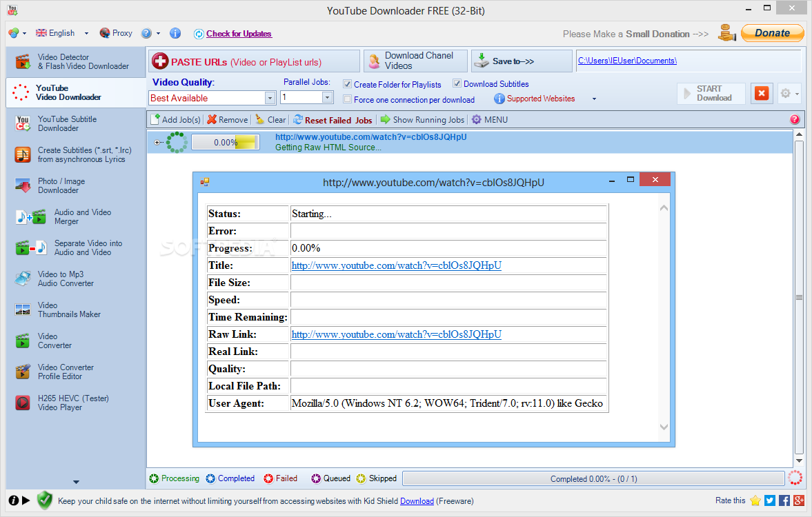Image resolution: width=812 pixels, height=517 pixels.
Task: Click Separate Video into Audio and Video icon
Action: 31,248
